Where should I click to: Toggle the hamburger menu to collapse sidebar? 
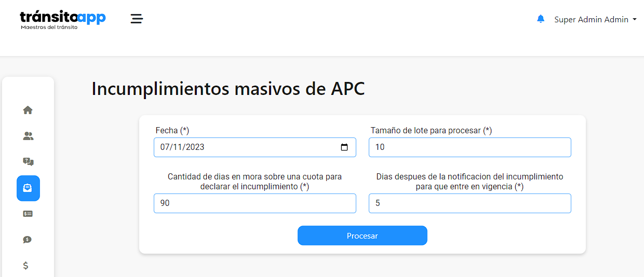(137, 19)
